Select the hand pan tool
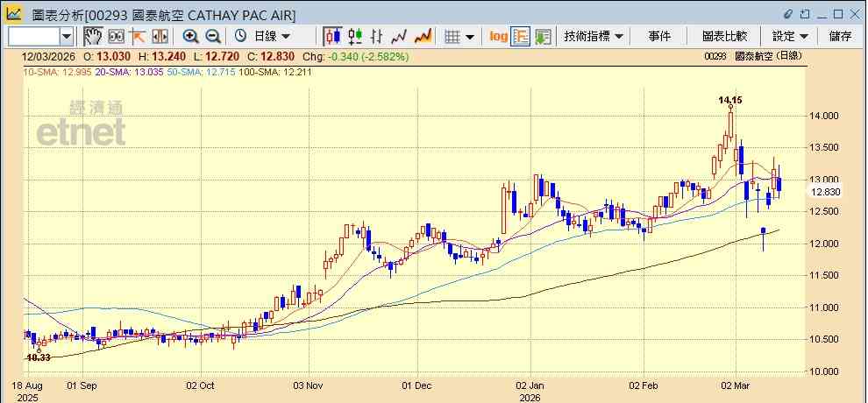868x403 pixels. coord(93,37)
